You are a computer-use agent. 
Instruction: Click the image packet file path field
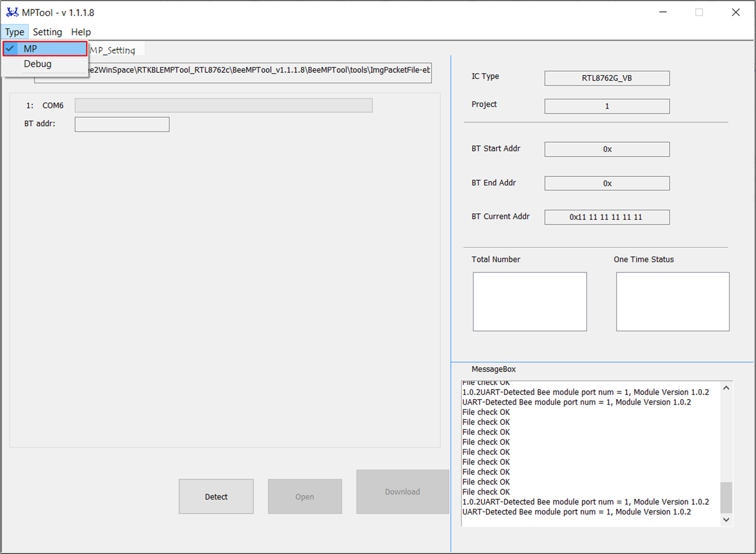point(258,71)
